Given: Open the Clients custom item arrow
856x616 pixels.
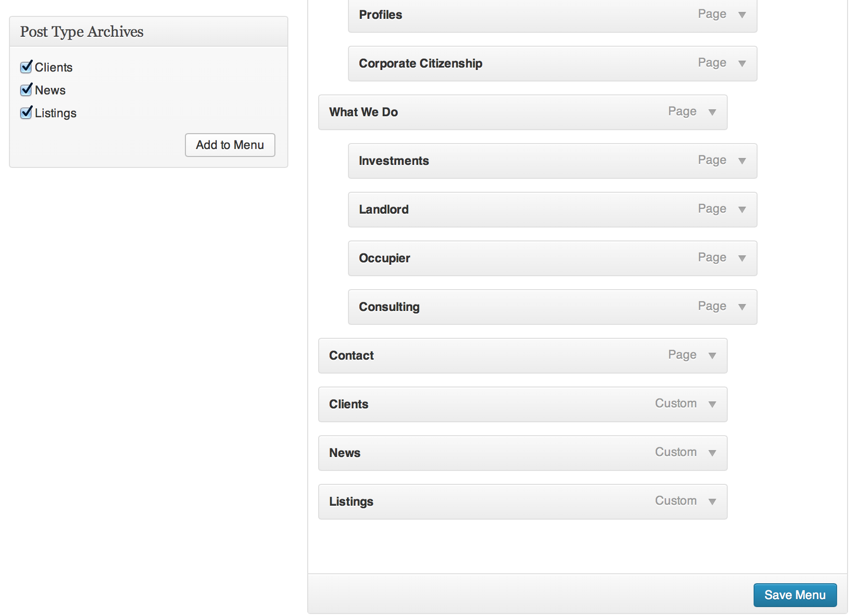Looking at the screenshot, I should (712, 404).
